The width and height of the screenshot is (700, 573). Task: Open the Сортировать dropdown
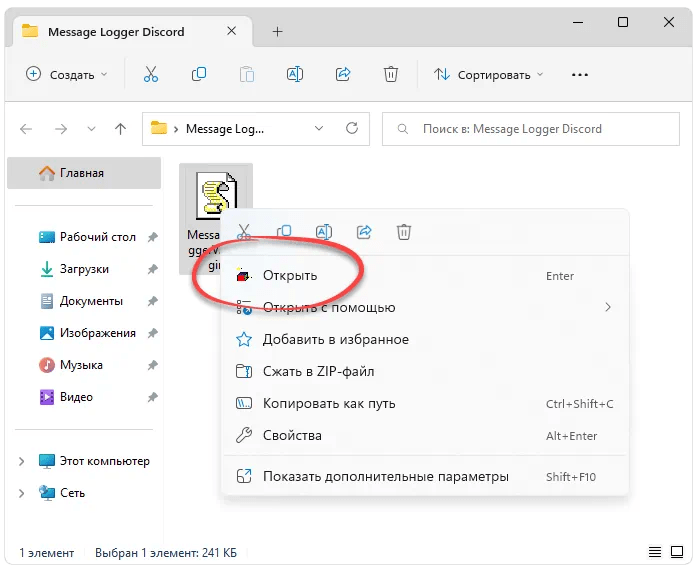[488, 75]
